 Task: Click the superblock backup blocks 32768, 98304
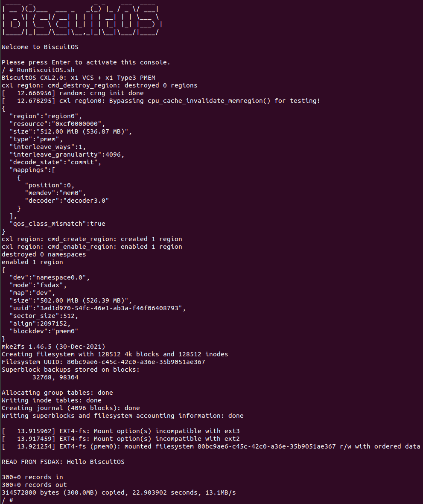pyautogui.click(x=55, y=377)
